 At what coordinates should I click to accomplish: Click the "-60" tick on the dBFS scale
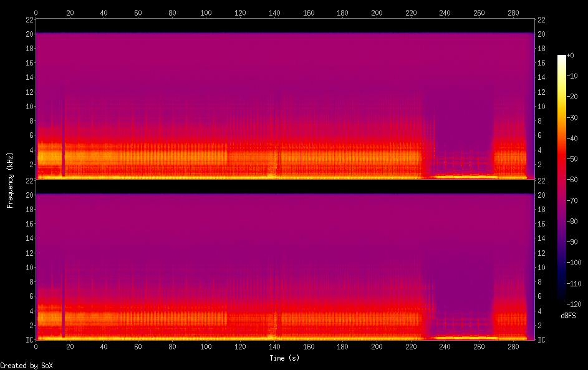572,180
